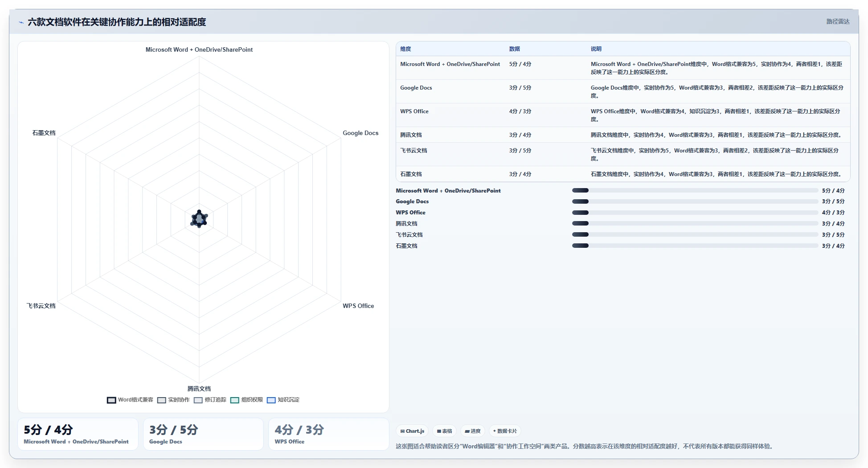Click the Microsoft Word + OneDrive/SharePoint radar axis label
Image resolution: width=868 pixels, height=468 pixels.
pos(199,50)
